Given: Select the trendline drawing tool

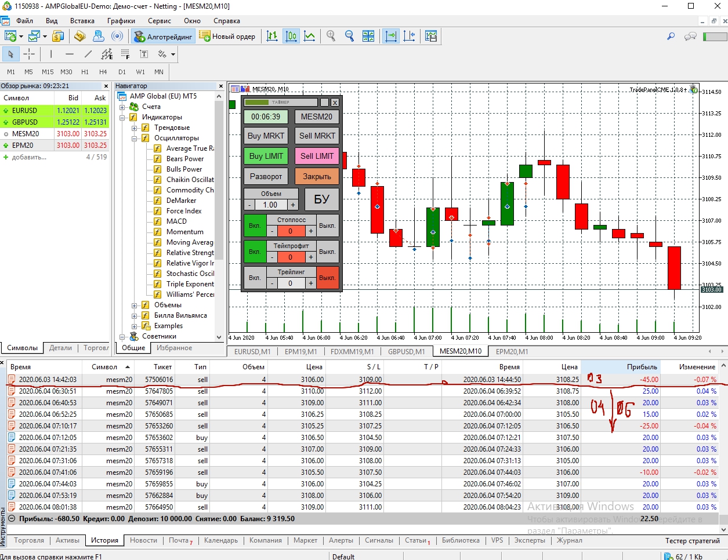Looking at the screenshot, I should tap(88, 54).
